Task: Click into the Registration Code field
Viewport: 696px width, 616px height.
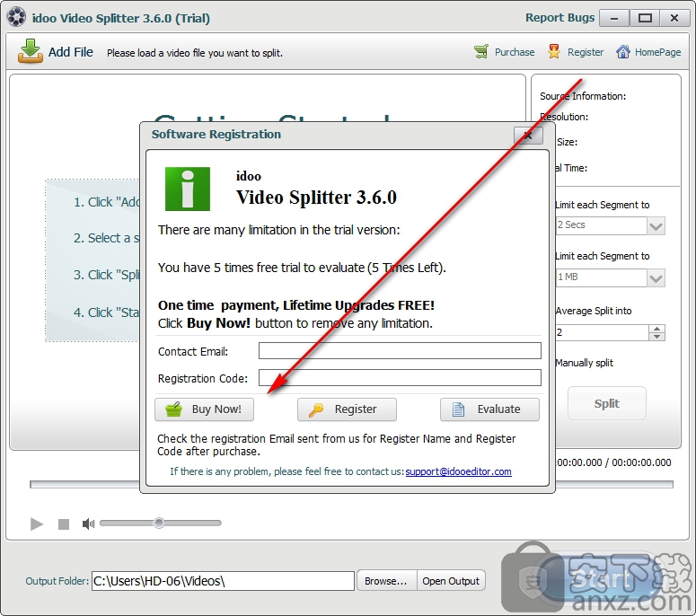Action: coord(400,378)
